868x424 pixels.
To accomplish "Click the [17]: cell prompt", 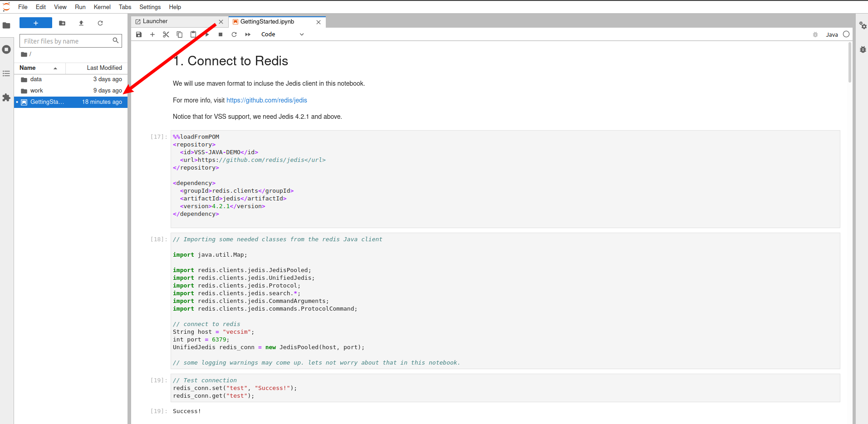I will click(159, 136).
